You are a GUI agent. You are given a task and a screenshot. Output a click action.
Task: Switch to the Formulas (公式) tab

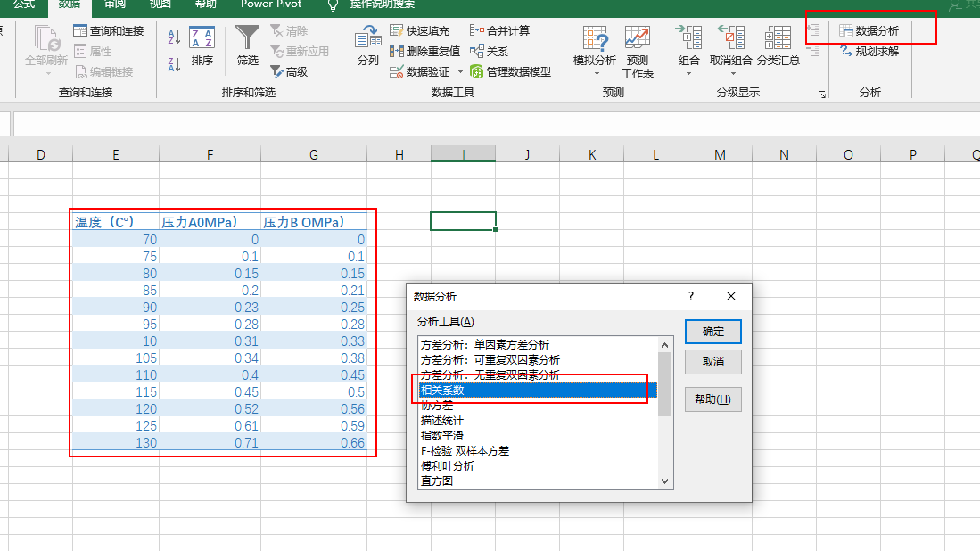pos(24,4)
